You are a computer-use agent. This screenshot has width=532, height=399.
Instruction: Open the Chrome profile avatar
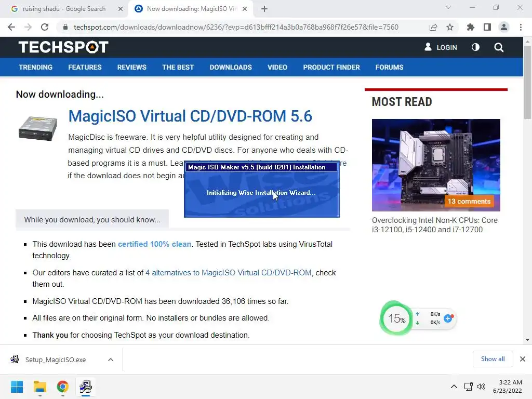point(504,27)
